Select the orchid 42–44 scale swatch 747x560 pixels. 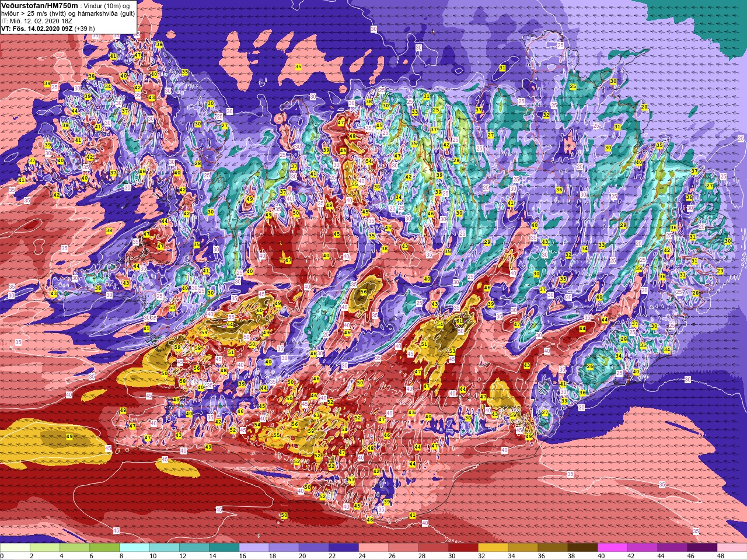click(x=642, y=547)
